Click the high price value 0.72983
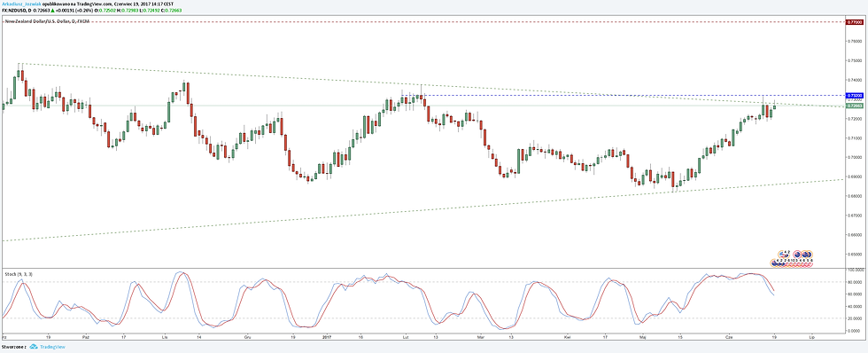This screenshot has width=868, height=353. pyautogui.click(x=129, y=11)
